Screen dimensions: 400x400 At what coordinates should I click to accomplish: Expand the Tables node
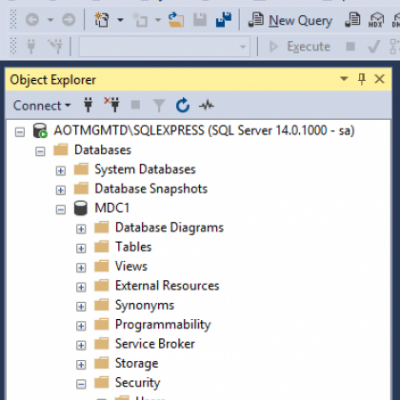click(x=81, y=248)
